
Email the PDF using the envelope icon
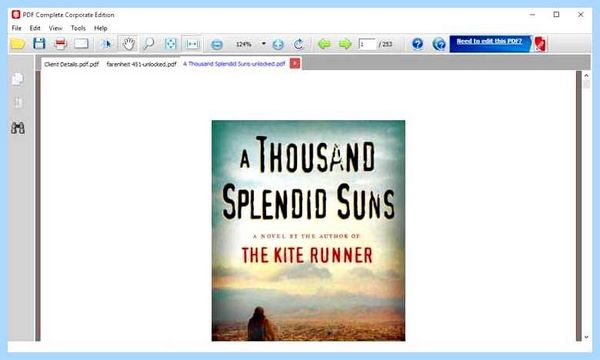pos(81,44)
